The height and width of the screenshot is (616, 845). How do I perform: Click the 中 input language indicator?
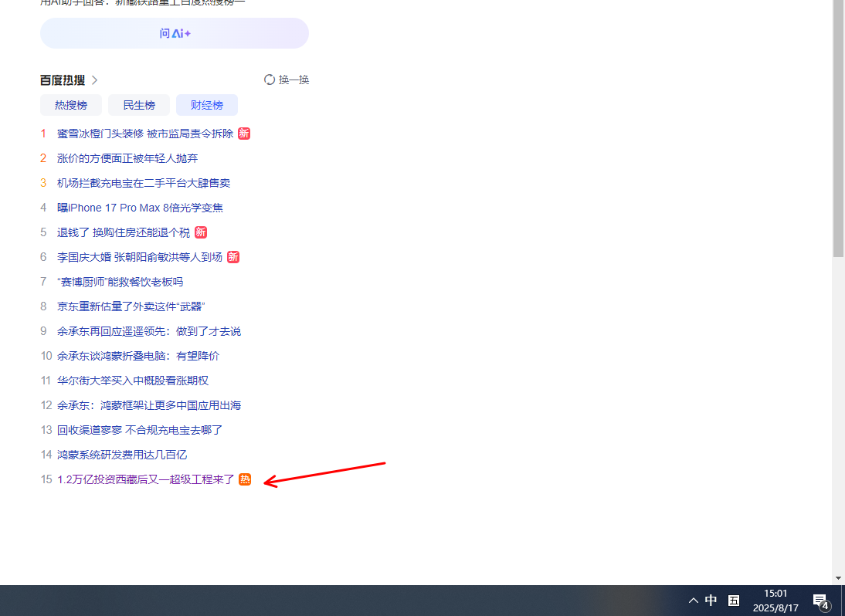pyautogui.click(x=711, y=601)
